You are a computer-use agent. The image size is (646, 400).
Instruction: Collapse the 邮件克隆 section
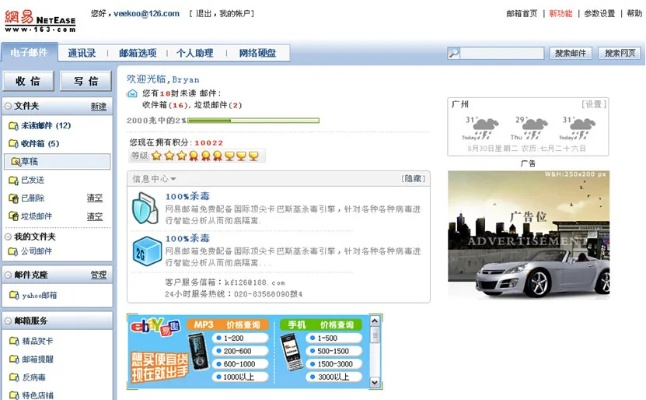[8, 275]
